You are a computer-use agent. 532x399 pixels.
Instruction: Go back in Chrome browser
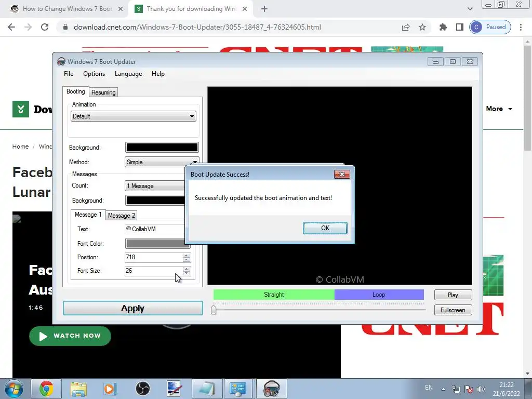11,27
